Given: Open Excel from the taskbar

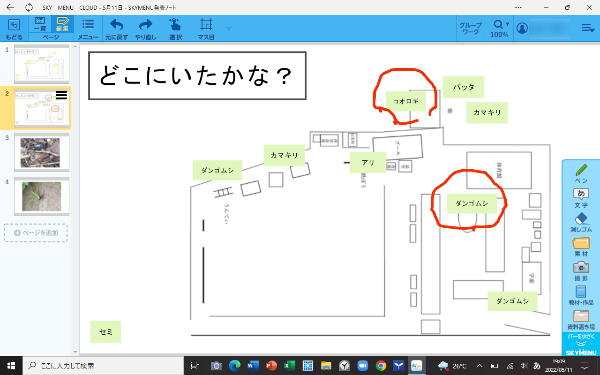Looking at the screenshot, I should tap(290, 365).
